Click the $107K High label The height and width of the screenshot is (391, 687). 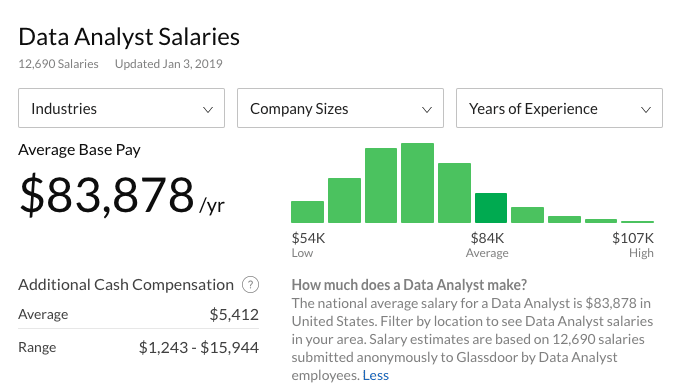tap(633, 245)
